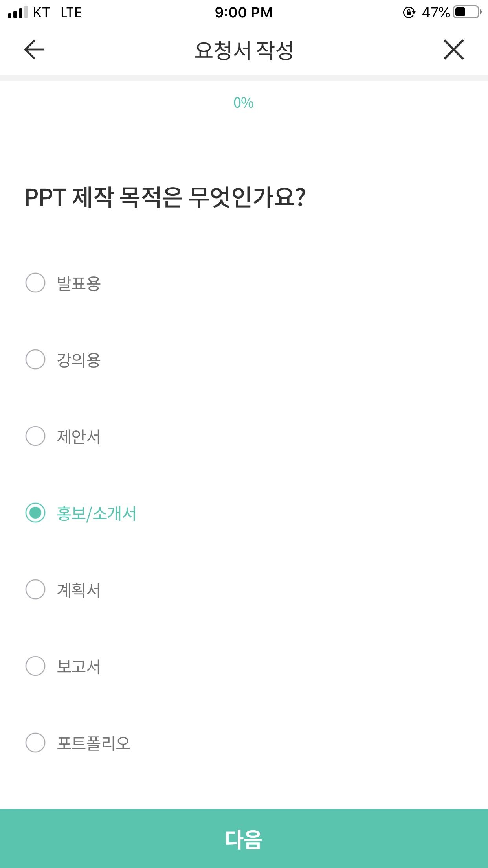Choose the 제안서 radio button

coord(35,436)
